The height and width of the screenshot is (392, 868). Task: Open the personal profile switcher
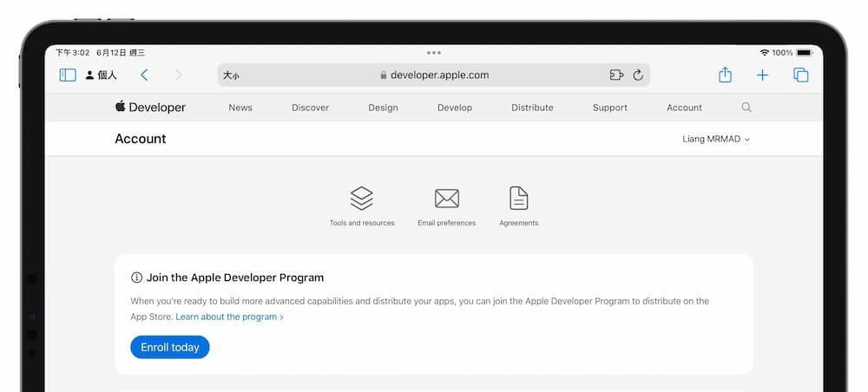coord(102,75)
